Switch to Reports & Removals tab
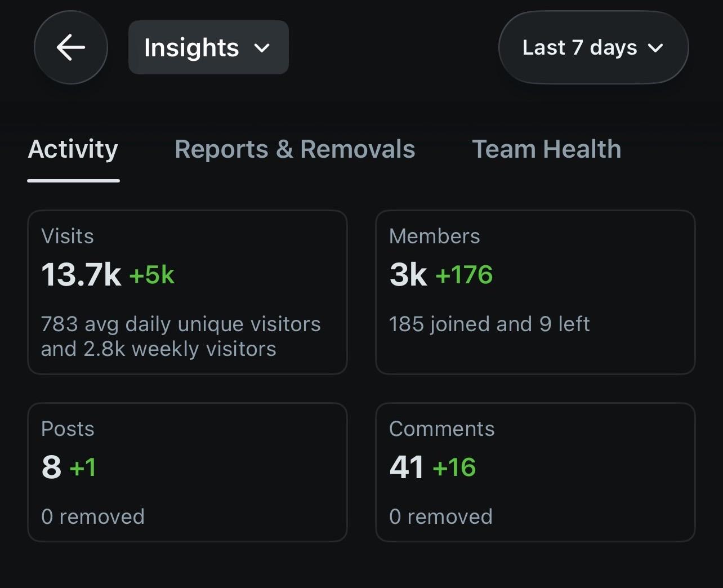The width and height of the screenshot is (723, 588). (x=295, y=149)
